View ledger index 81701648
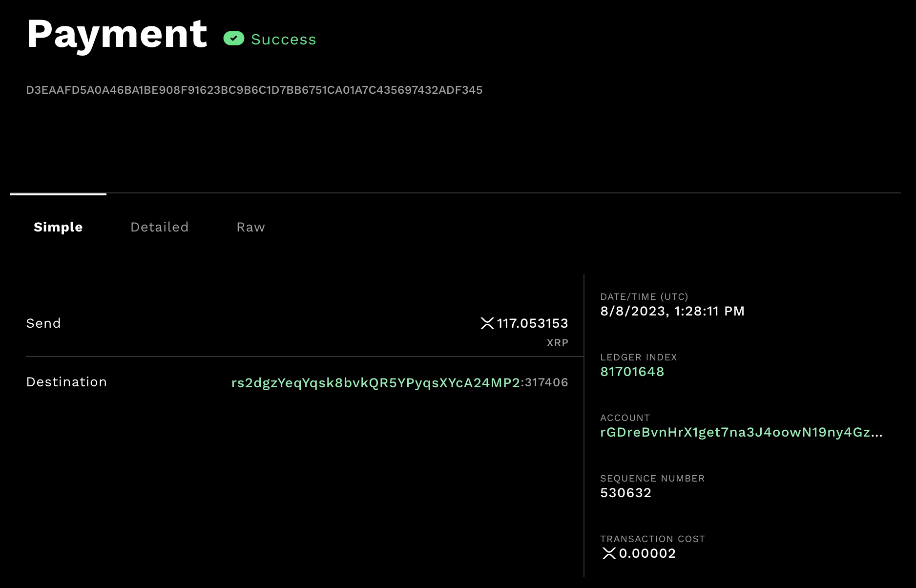Screen dimensions: 916x588 pyautogui.click(x=632, y=372)
